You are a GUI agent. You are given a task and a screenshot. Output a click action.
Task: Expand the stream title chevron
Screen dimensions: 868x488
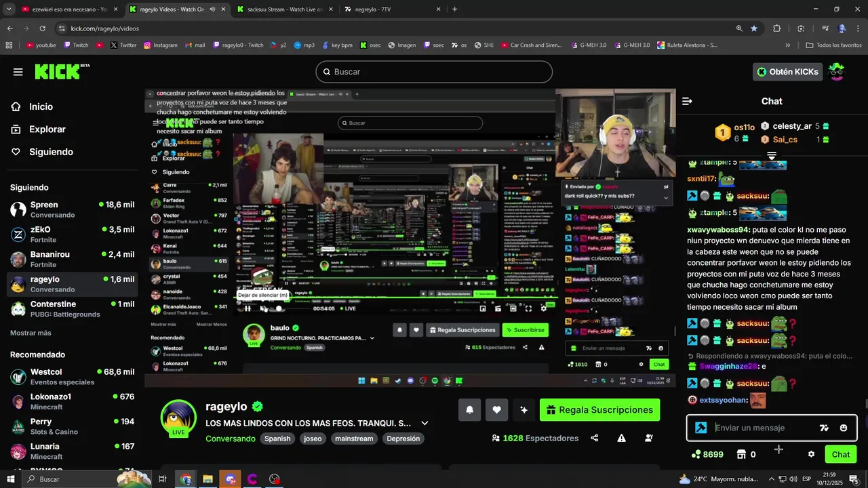tap(425, 423)
